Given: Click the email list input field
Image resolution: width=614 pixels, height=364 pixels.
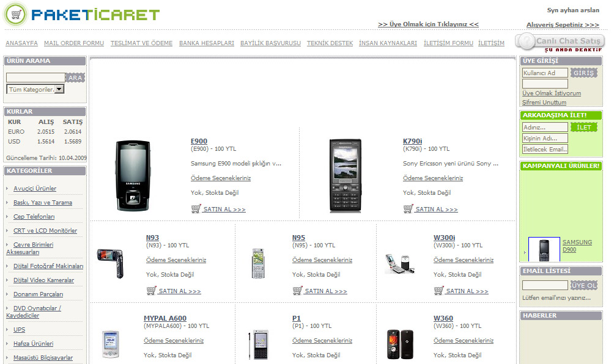Looking at the screenshot, I should [x=545, y=285].
